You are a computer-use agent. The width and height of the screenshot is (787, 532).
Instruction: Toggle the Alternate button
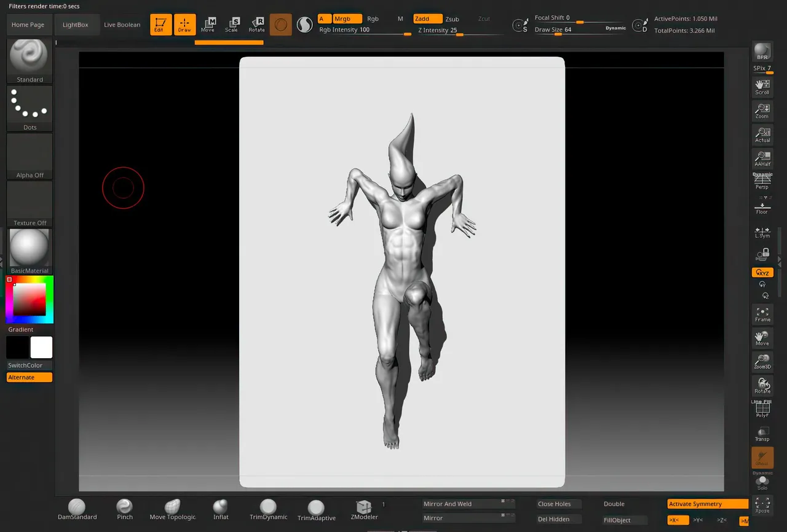coord(30,377)
